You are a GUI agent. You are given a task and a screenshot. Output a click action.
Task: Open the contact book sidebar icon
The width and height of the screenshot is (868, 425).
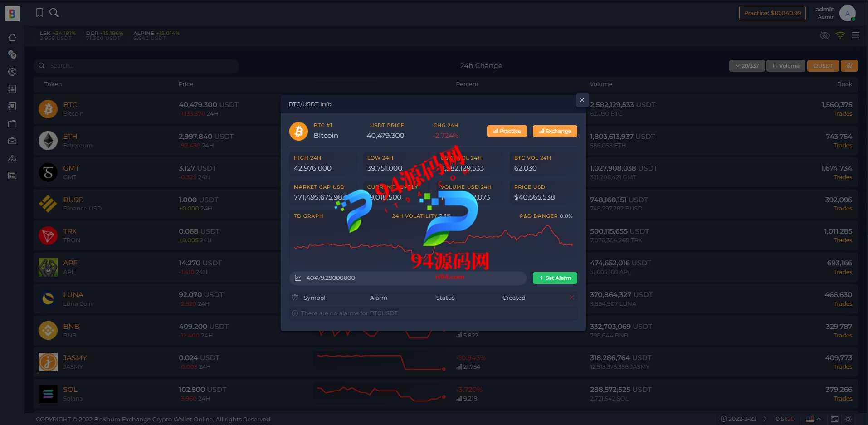(12, 89)
